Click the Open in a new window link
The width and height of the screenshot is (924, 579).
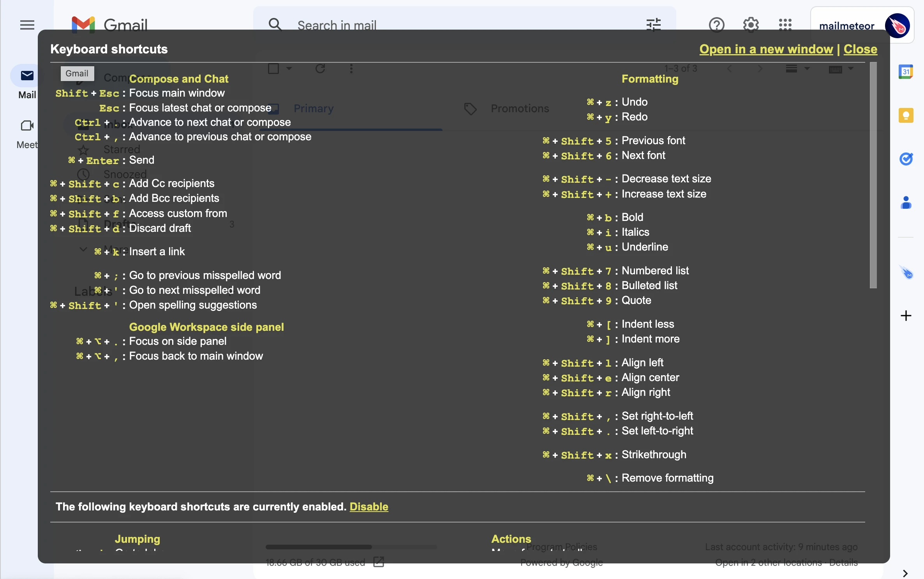(x=766, y=49)
